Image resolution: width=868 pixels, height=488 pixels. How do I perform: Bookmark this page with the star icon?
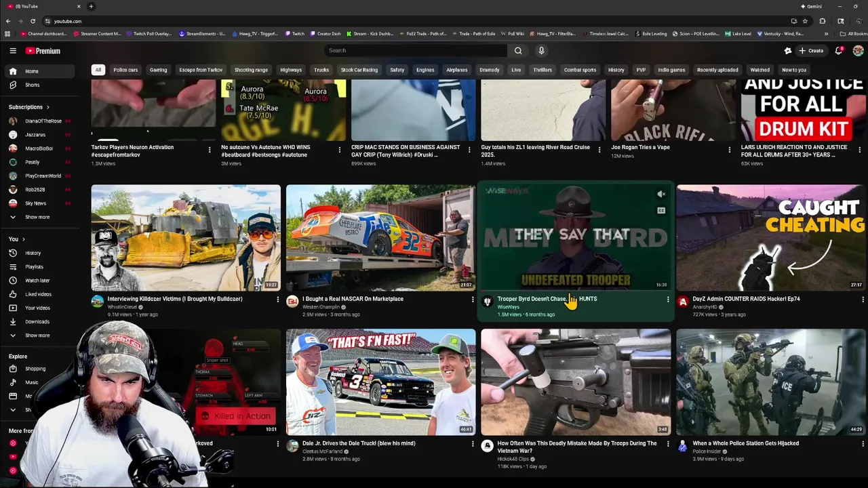[x=805, y=21]
